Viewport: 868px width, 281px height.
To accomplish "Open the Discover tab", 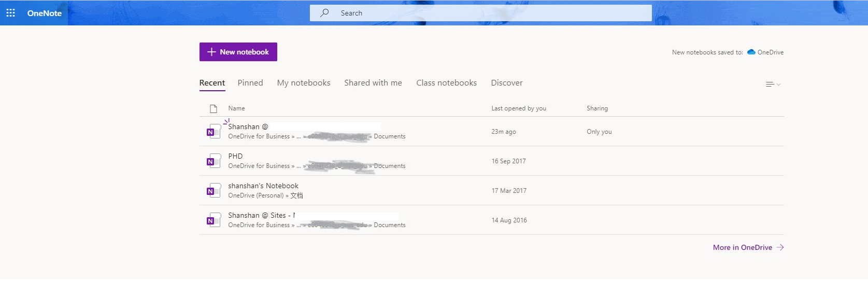I will click(507, 83).
